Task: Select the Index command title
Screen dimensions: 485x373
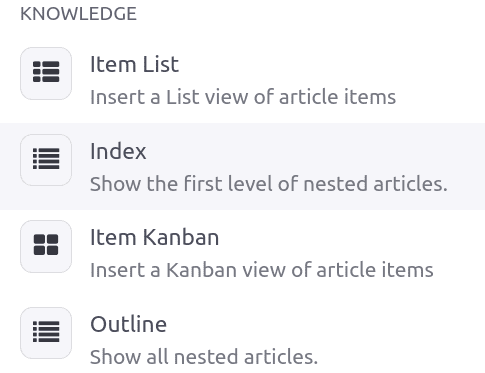Action: (x=118, y=151)
